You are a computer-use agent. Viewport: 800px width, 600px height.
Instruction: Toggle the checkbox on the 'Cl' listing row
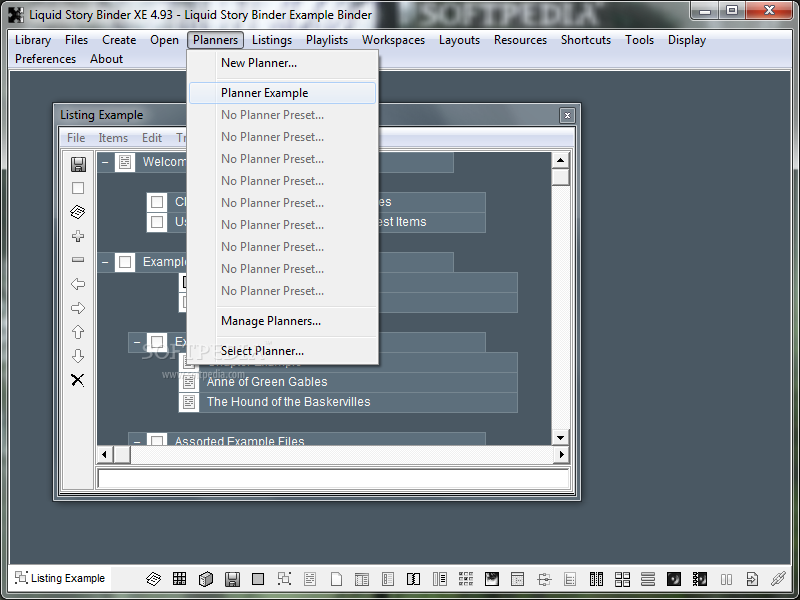(x=157, y=202)
